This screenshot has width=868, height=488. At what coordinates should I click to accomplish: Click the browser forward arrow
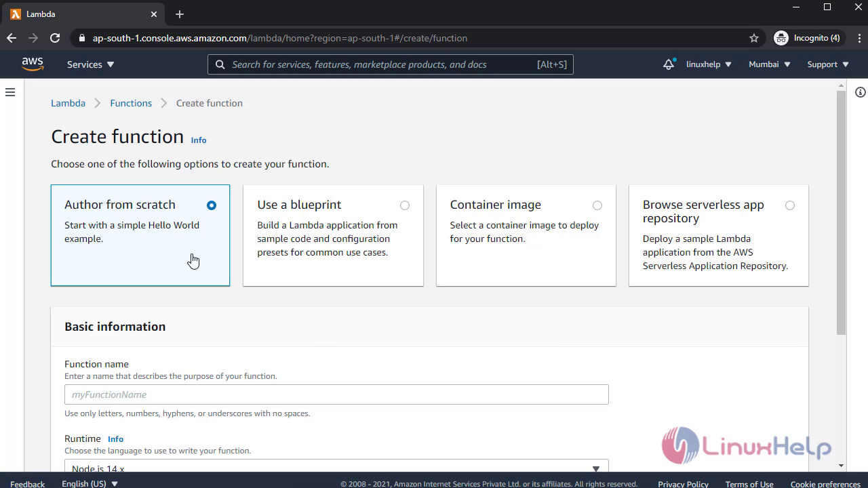pyautogui.click(x=33, y=38)
